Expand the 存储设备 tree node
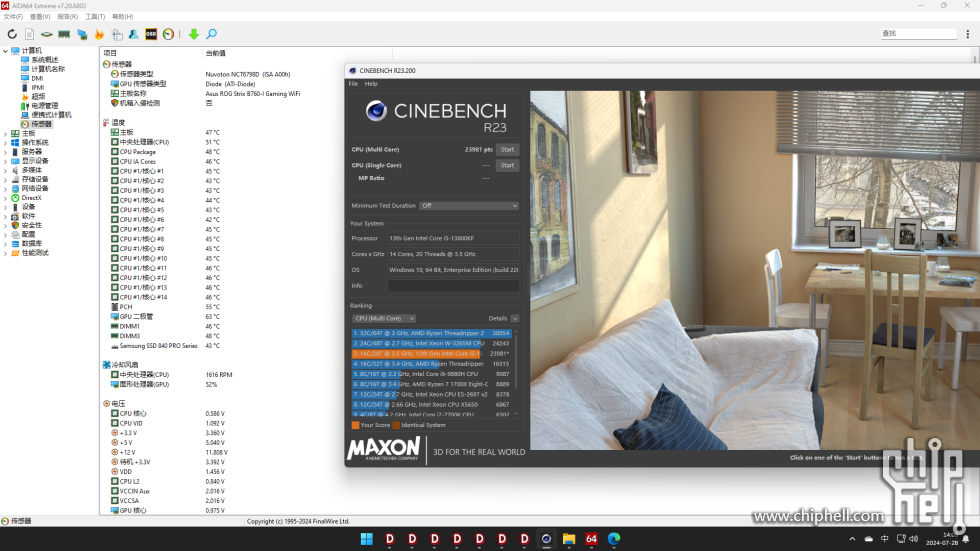The image size is (980, 551). coord(6,179)
